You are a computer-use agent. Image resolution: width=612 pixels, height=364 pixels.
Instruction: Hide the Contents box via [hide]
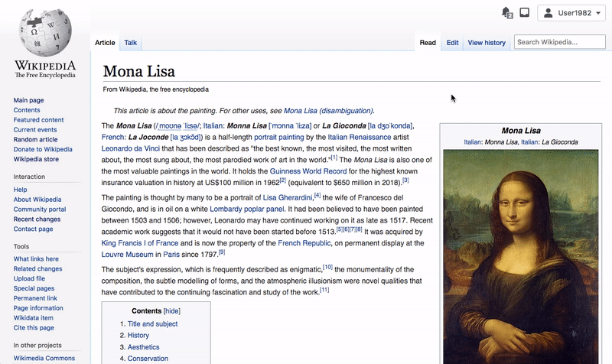(171, 311)
